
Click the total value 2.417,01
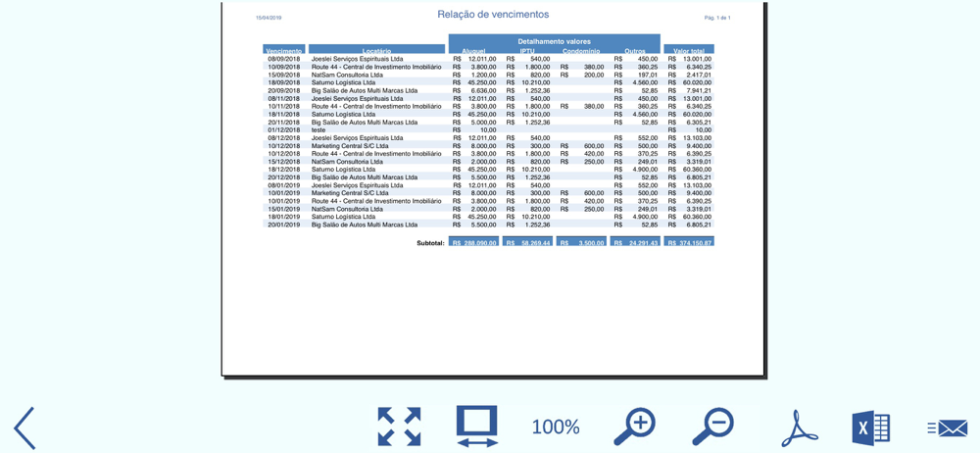(x=698, y=75)
